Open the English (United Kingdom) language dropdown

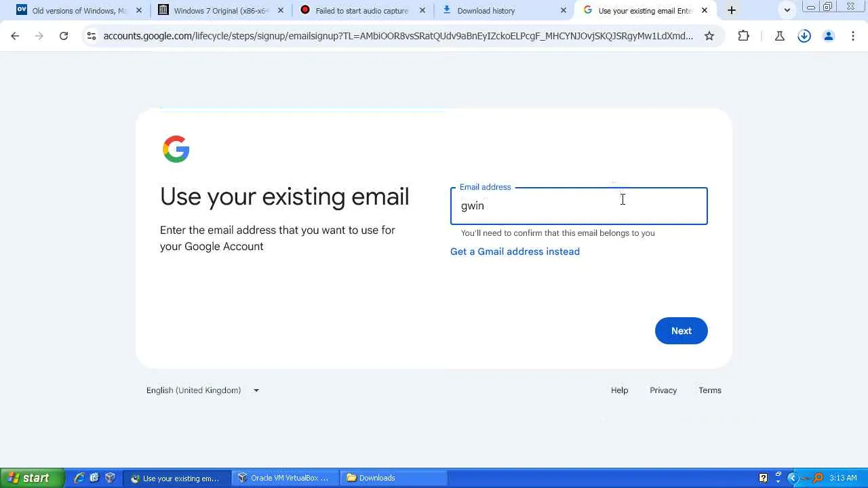tap(203, 390)
